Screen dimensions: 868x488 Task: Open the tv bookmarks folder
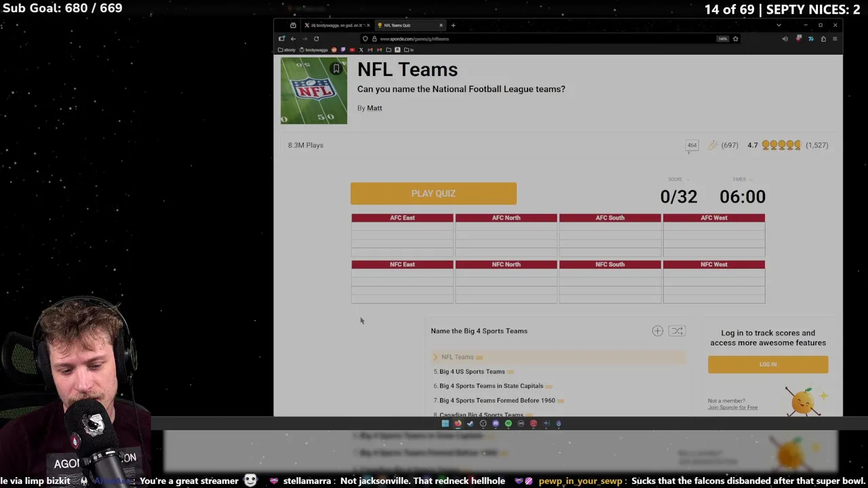(x=409, y=49)
